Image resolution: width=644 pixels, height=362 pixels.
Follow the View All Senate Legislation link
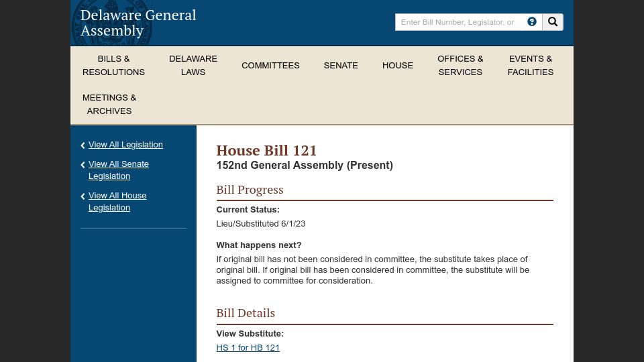point(119,170)
